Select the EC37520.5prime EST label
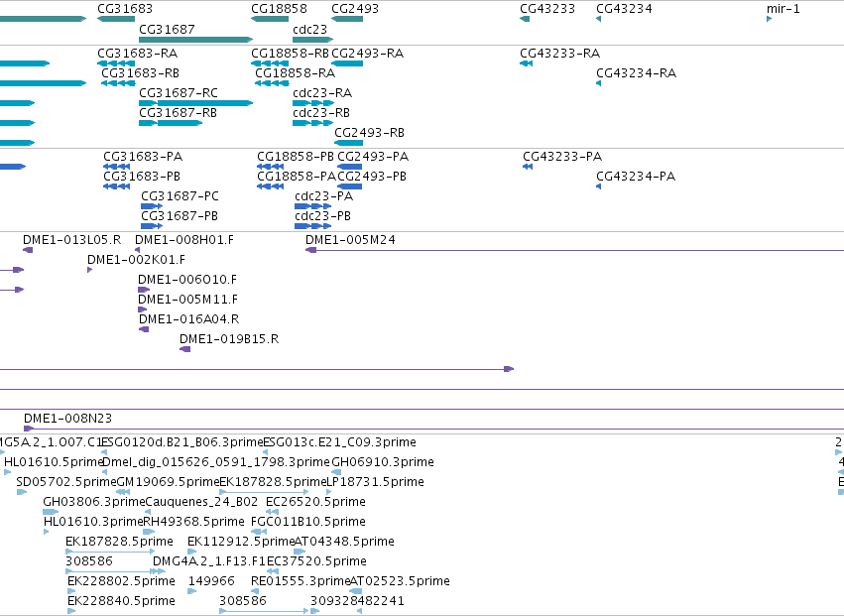This screenshot has width=844, height=616. (x=316, y=561)
